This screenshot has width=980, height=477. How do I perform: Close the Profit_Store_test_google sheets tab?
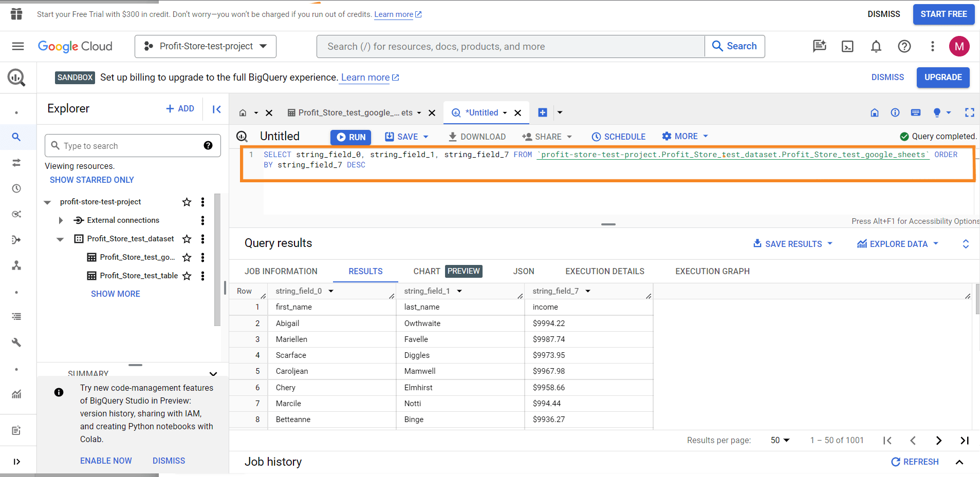(x=432, y=113)
